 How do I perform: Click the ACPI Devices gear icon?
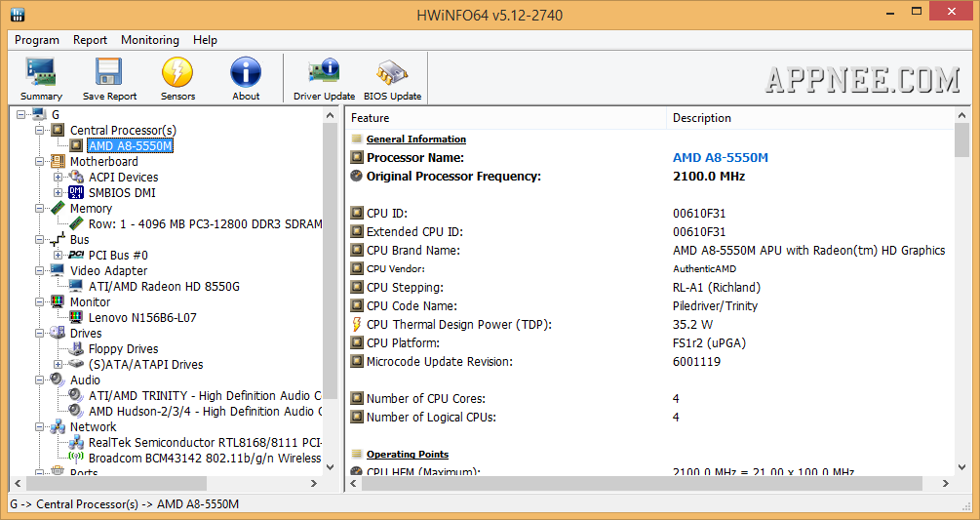pyautogui.click(x=76, y=177)
